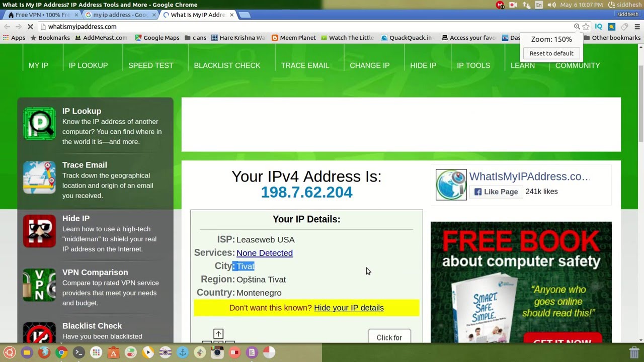Image resolution: width=644 pixels, height=362 pixels.
Task: Open the 'c ans' bookmark folder
Action: [x=196, y=38]
